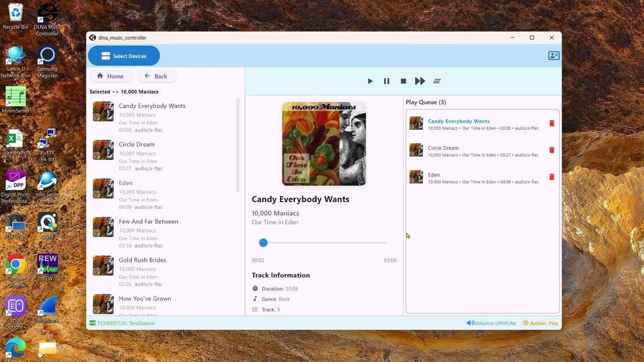Click the Action: Play status indicator
Viewport: 644px width, 362px height.
541,323
